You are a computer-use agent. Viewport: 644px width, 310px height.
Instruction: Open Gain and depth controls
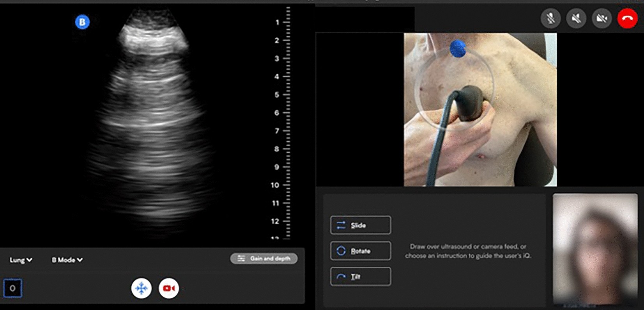pyautogui.click(x=264, y=258)
